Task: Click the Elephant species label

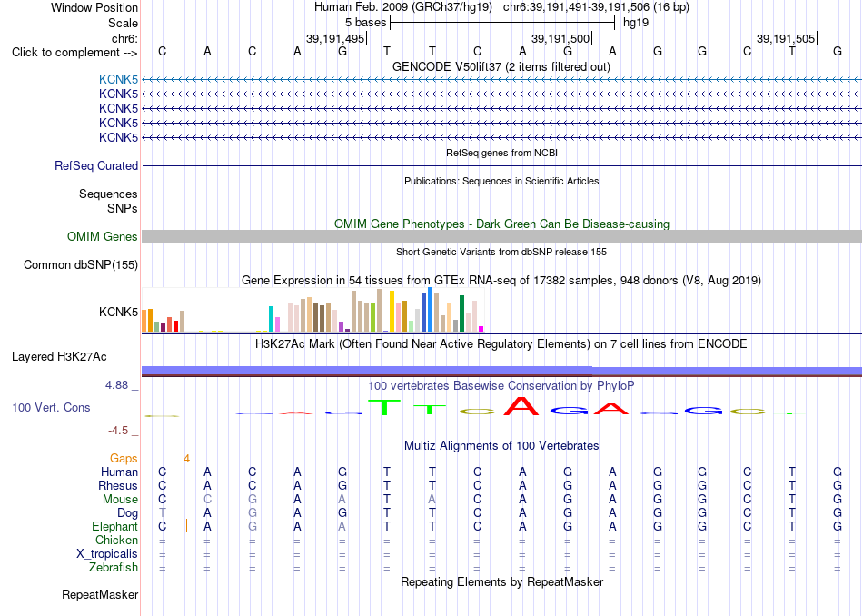Action: [115, 526]
